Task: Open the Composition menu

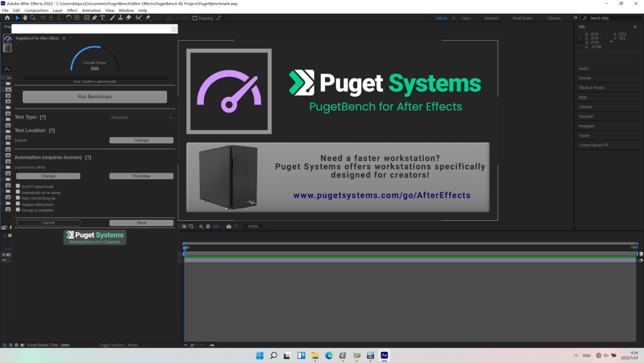Action: tap(36, 10)
